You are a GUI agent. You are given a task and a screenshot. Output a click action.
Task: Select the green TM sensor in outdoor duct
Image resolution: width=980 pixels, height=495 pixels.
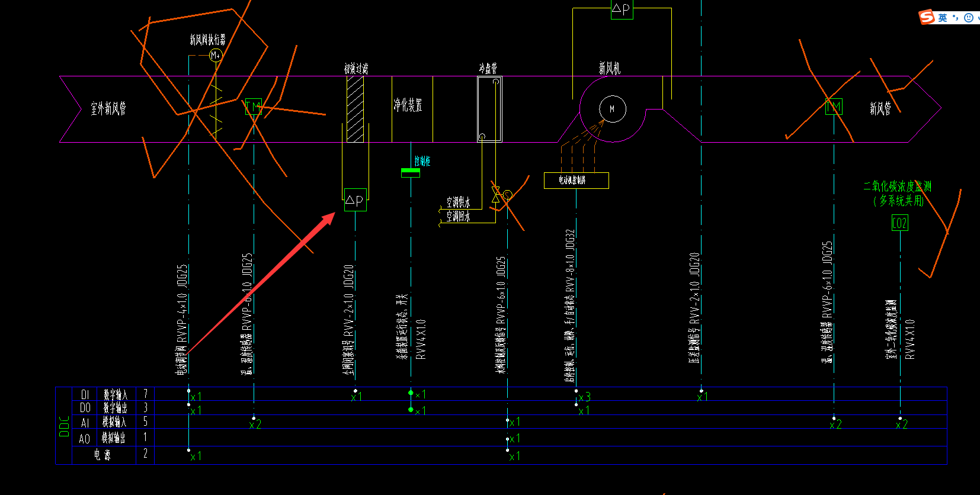(254, 107)
